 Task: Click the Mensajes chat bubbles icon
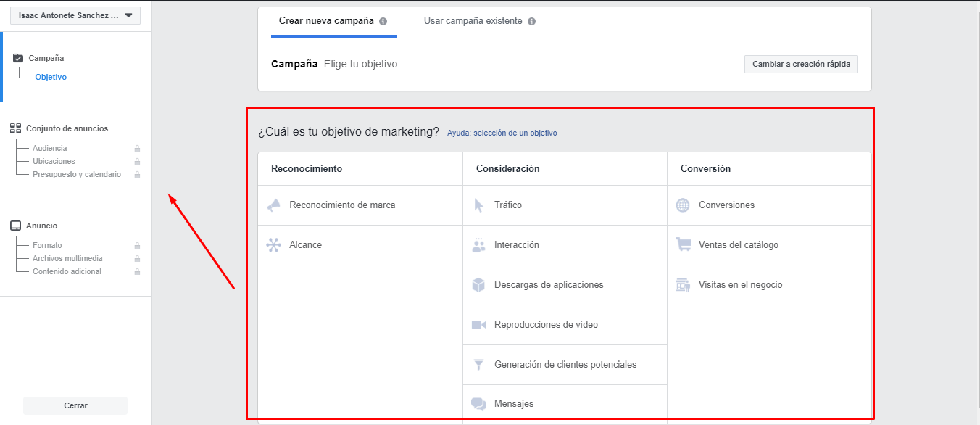[478, 404]
